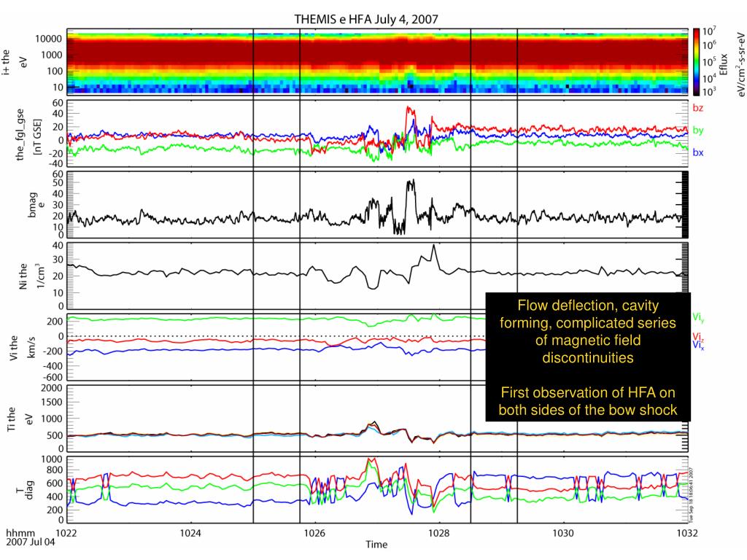Click the red 'bz' legend label
Image resolution: width=747 pixels, height=560 pixels.
tap(698, 108)
